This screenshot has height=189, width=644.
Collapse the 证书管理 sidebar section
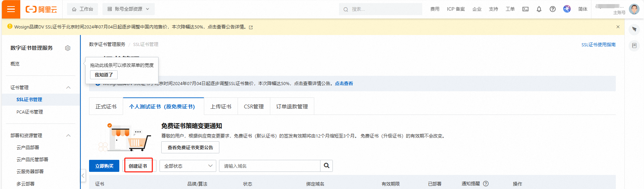[x=68, y=87]
